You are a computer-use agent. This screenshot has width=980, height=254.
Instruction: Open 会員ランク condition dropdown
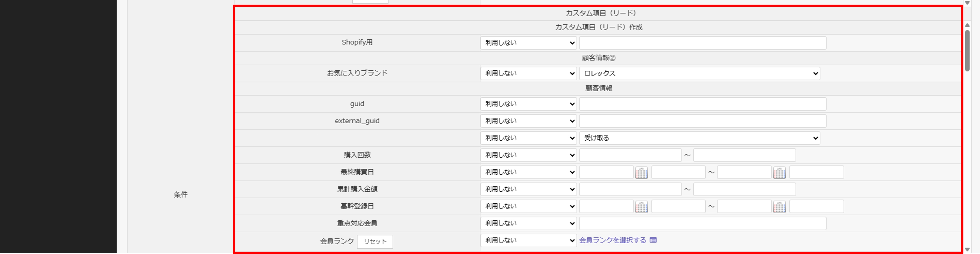(528, 241)
